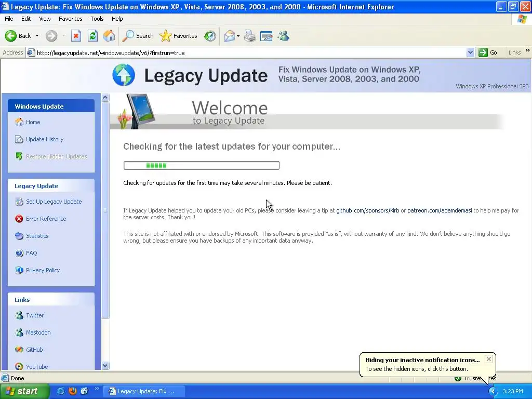Click the Update History icon
The width and height of the screenshot is (532, 399).
pyautogui.click(x=19, y=139)
